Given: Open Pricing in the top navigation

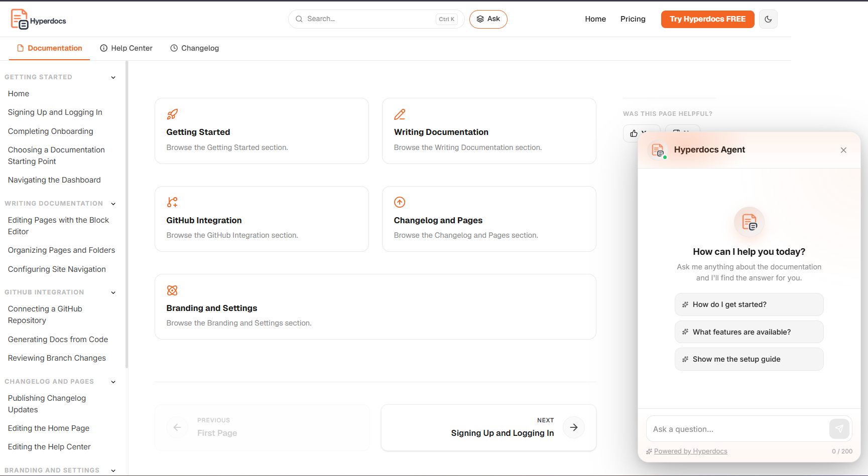Looking at the screenshot, I should coord(633,19).
